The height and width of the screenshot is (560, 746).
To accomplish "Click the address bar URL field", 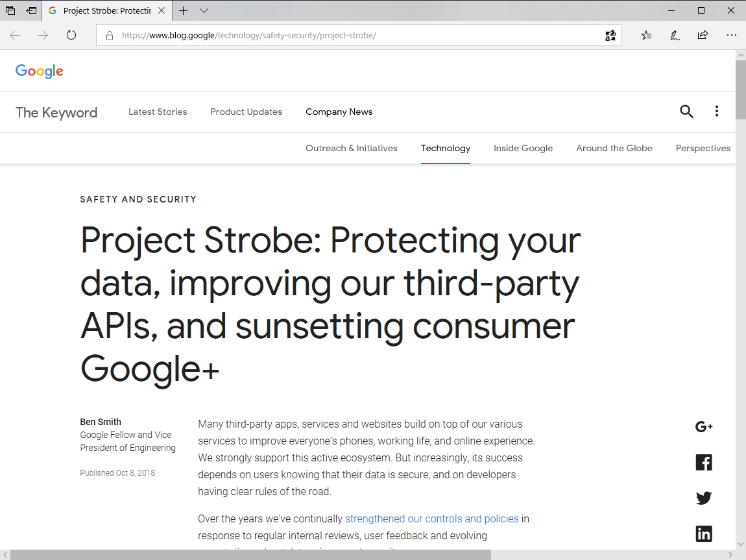I will [357, 36].
